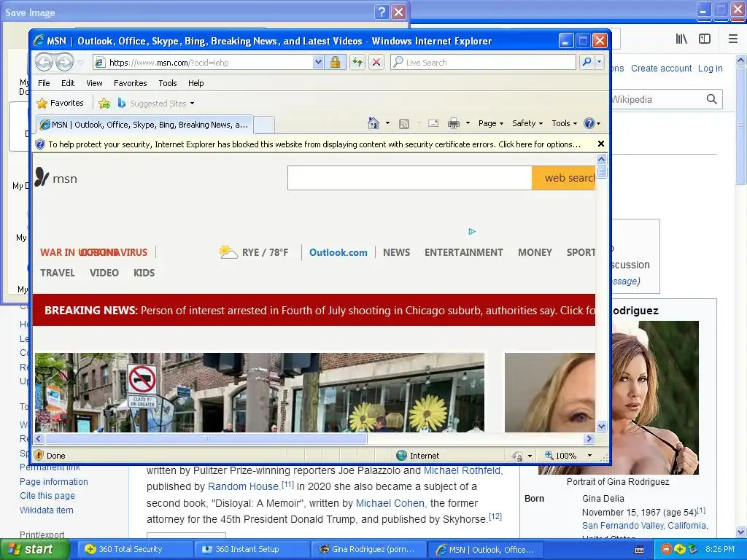Screen dimensions: 747x560
Task: Open a new blank tab
Action: [x=264, y=125]
